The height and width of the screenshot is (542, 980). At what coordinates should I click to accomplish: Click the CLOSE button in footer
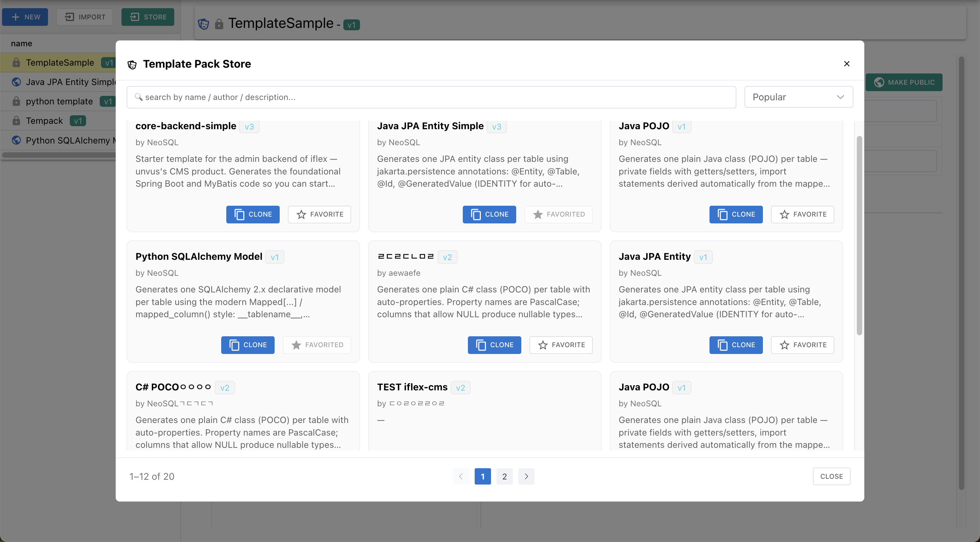[x=831, y=476]
